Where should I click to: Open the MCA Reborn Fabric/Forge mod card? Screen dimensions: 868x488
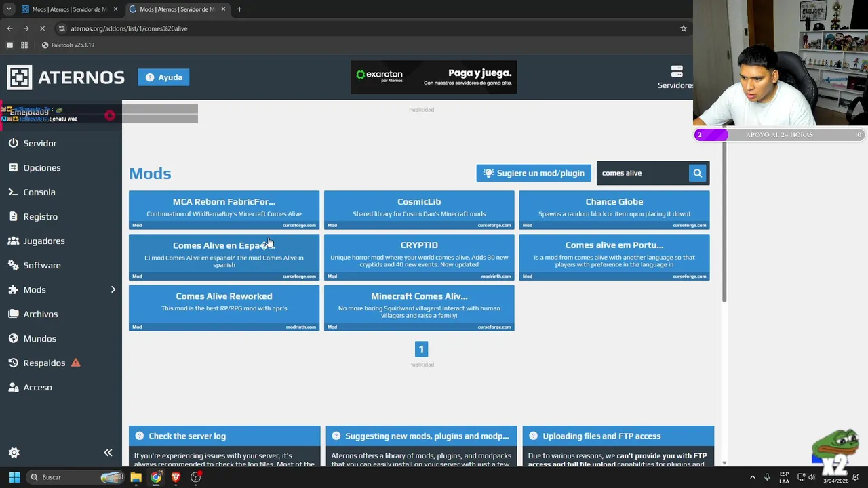click(224, 210)
